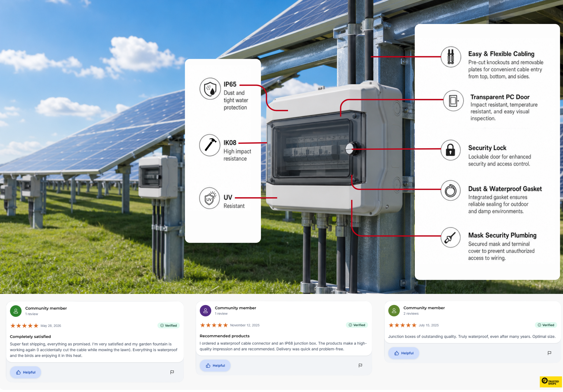Click the IP65 dust and water shield icon
The image size is (563, 392).
pyautogui.click(x=210, y=89)
